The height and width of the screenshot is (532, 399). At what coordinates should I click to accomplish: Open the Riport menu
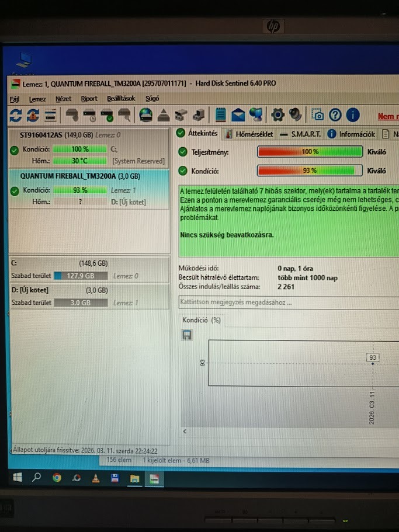[89, 99]
